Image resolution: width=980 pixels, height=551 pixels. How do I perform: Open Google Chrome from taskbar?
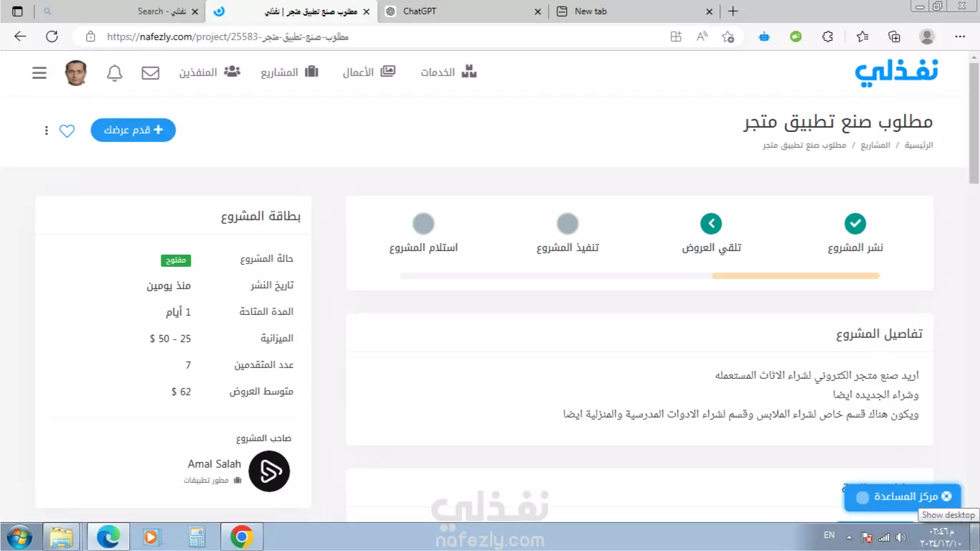pos(242,537)
